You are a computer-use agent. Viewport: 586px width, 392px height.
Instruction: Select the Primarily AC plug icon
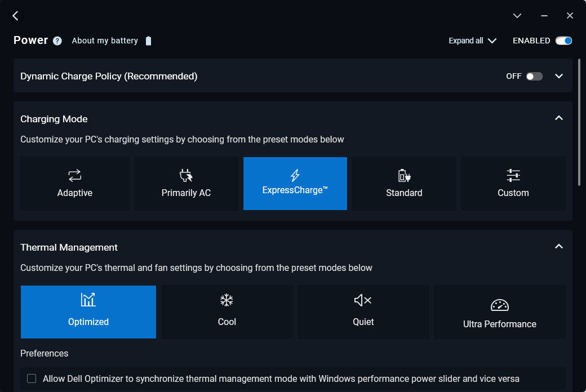pos(186,176)
